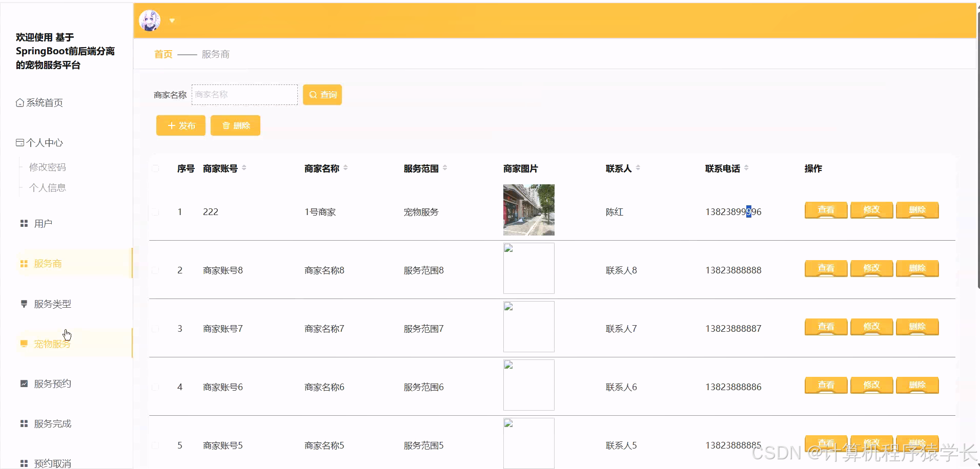The height and width of the screenshot is (469, 980).
Task: Open 个人信息 submenu item
Action: tap(47, 188)
